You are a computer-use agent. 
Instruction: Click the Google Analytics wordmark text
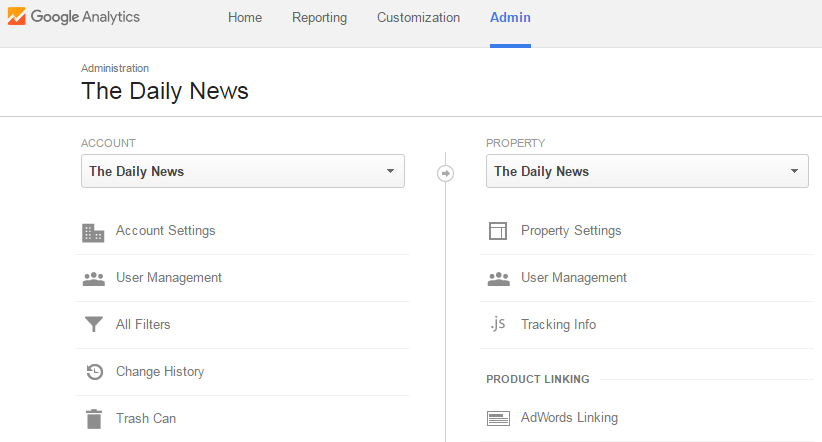85,17
